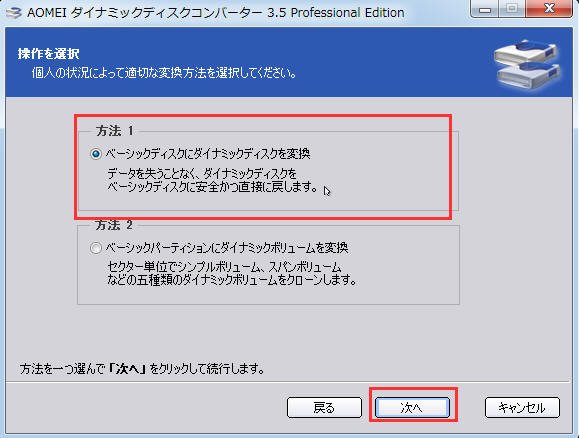Click the 戻る button
The width and height of the screenshot is (579, 438).
click(324, 407)
